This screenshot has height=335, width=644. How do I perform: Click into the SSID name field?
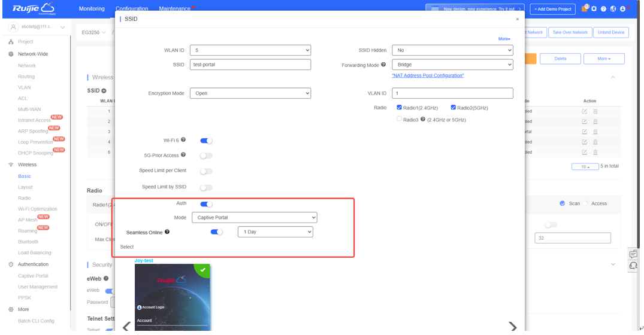click(250, 65)
